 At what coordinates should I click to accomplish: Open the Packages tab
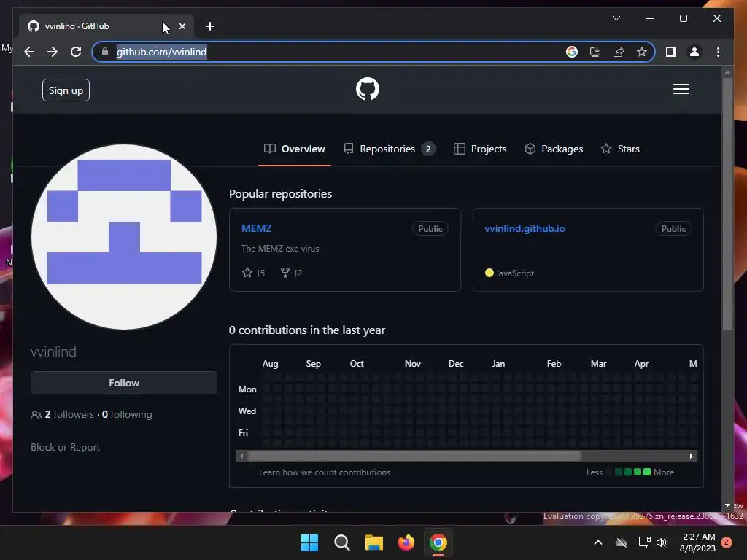(x=554, y=149)
